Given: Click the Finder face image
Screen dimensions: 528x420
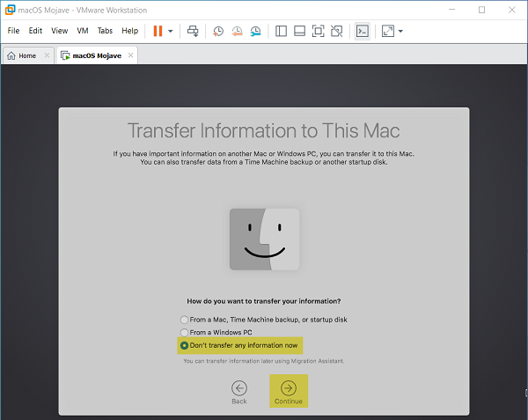Looking at the screenshot, I should 264,239.
